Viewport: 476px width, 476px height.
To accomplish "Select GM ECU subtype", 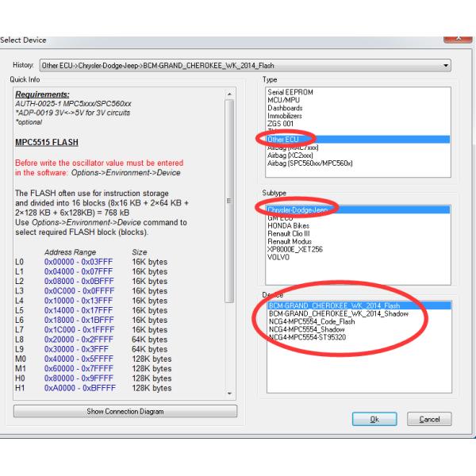I will click(282, 218).
